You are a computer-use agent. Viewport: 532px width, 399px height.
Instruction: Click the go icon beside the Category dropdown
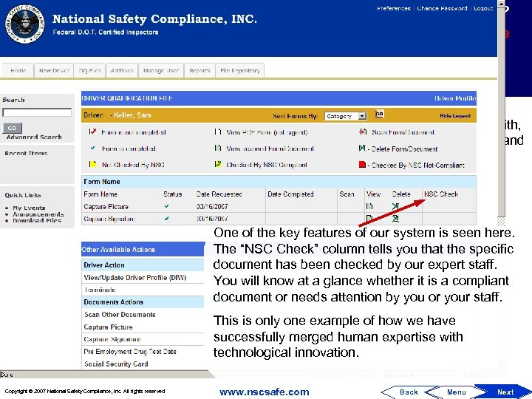(x=379, y=114)
